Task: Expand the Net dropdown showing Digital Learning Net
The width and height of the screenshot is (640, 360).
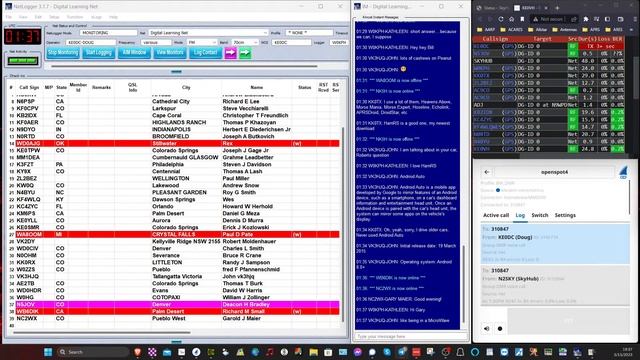Action: 208,33
